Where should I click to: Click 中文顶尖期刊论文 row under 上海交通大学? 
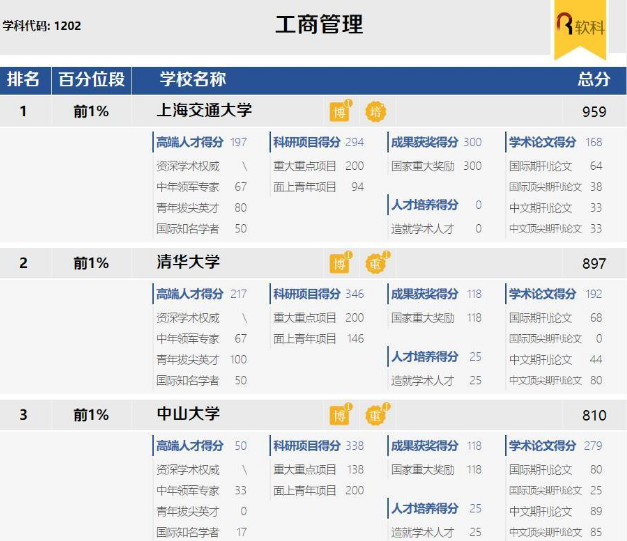click(556, 228)
